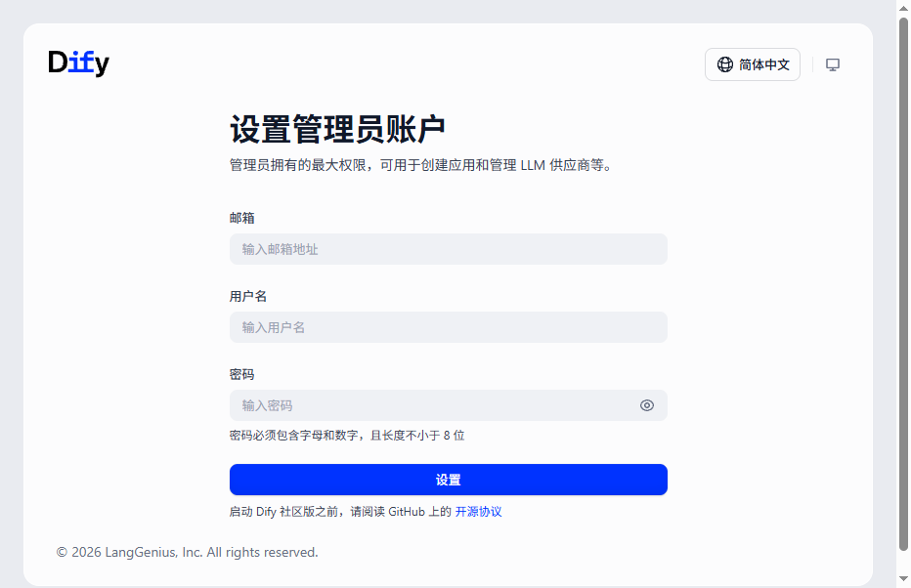Focus the 密码 password input field
911x588 pixels.
pyautogui.click(x=448, y=405)
